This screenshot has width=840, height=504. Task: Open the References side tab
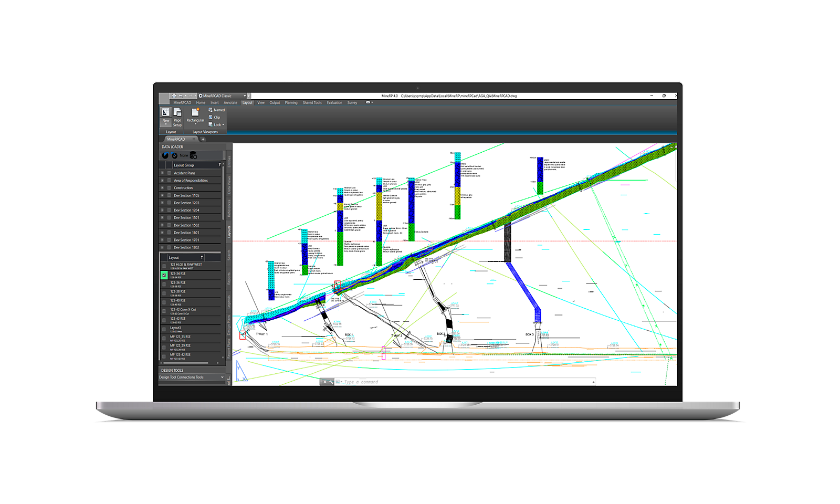229,209
